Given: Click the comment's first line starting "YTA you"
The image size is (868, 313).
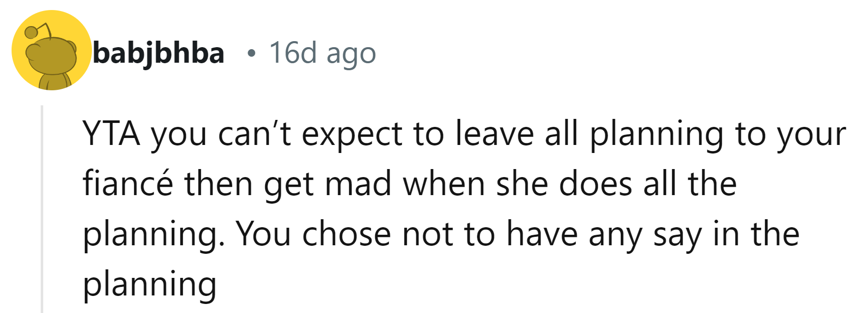Looking at the screenshot, I should (x=464, y=134).
